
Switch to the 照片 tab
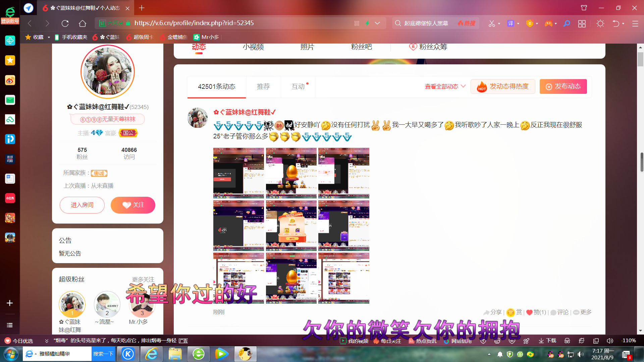(307, 47)
